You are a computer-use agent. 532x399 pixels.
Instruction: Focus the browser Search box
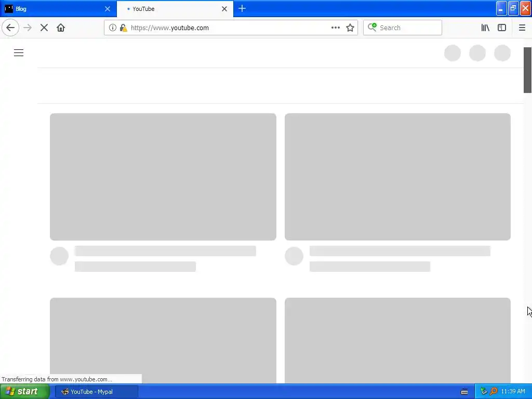[403, 28]
